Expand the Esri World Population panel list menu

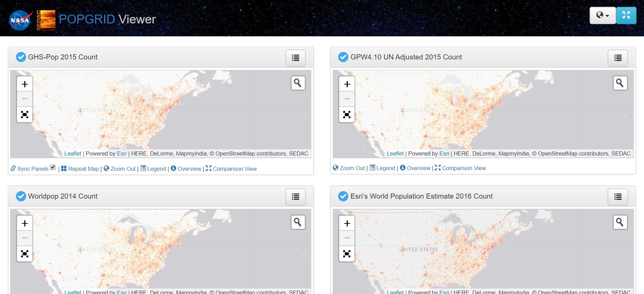click(x=617, y=197)
